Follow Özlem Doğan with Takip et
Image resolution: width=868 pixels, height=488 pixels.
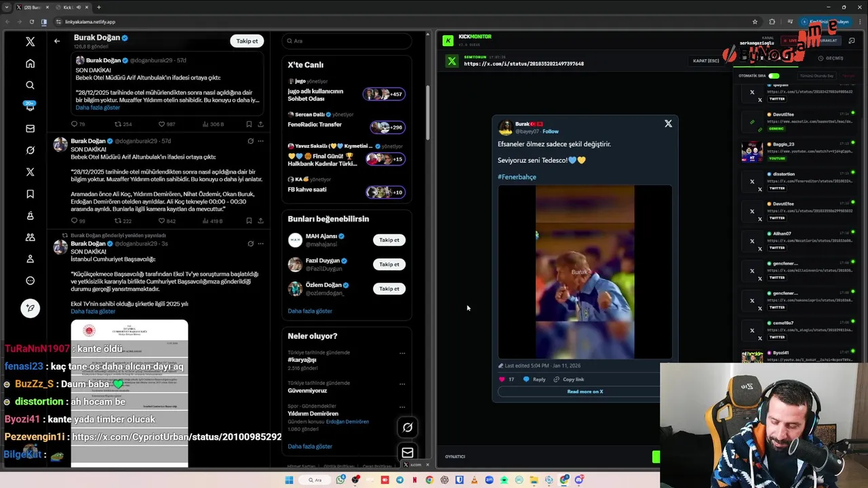tap(389, 289)
